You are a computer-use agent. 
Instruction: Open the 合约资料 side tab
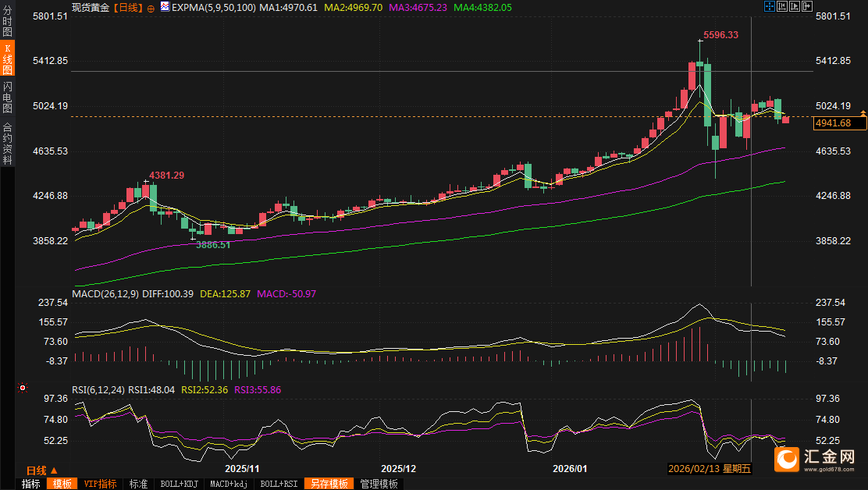(x=7, y=144)
